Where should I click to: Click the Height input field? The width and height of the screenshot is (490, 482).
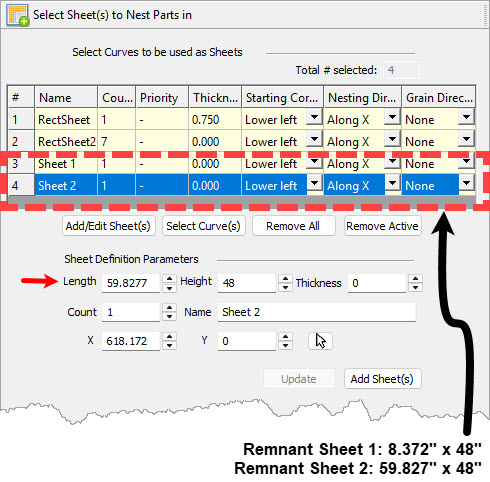[247, 283]
